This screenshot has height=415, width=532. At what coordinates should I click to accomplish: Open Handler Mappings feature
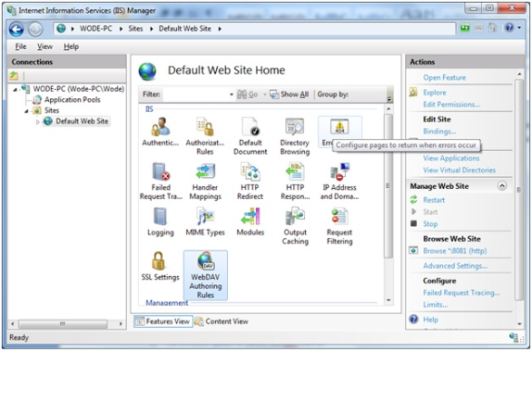point(205,182)
